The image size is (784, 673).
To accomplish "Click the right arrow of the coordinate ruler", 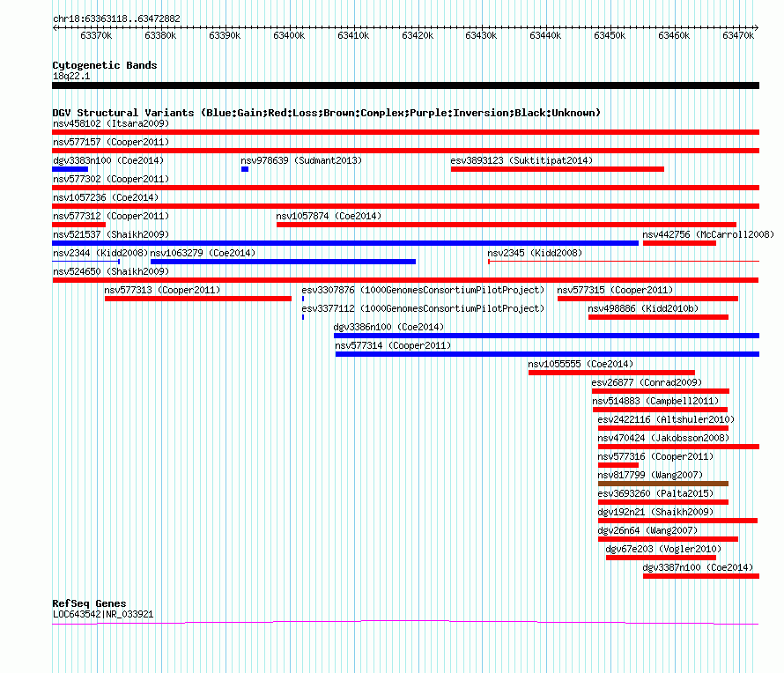I will click(x=757, y=27).
